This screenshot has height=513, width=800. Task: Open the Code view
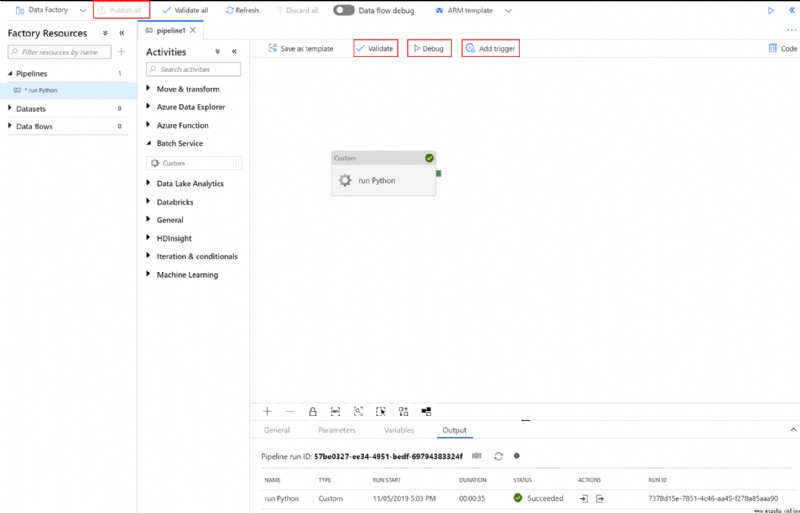[783, 48]
